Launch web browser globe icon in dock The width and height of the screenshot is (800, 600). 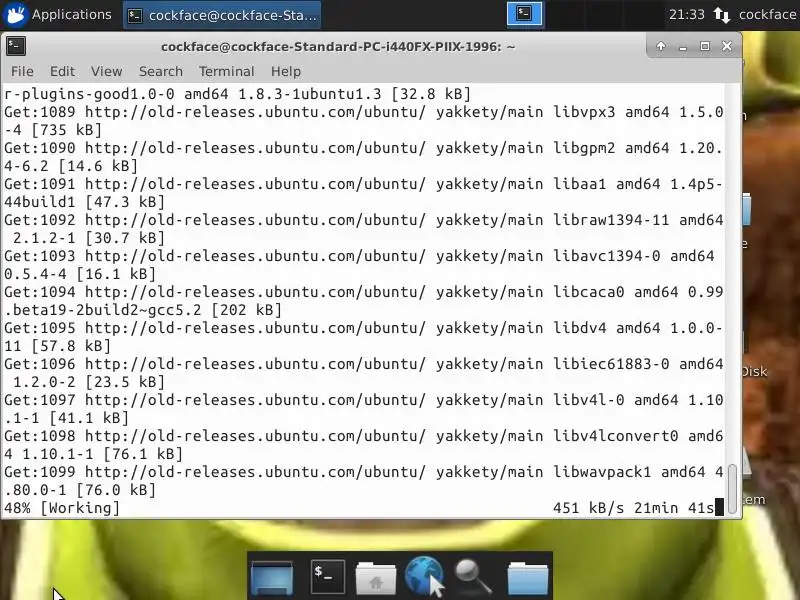[423, 576]
